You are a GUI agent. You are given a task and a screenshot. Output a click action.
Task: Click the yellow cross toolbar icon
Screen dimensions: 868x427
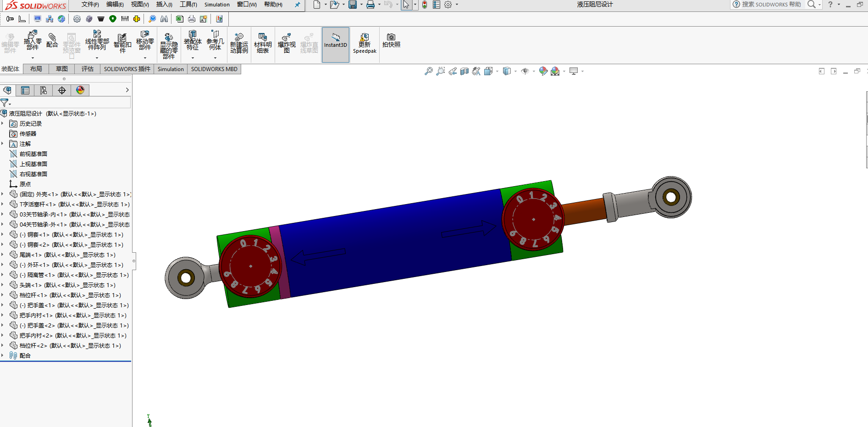tap(137, 19)
